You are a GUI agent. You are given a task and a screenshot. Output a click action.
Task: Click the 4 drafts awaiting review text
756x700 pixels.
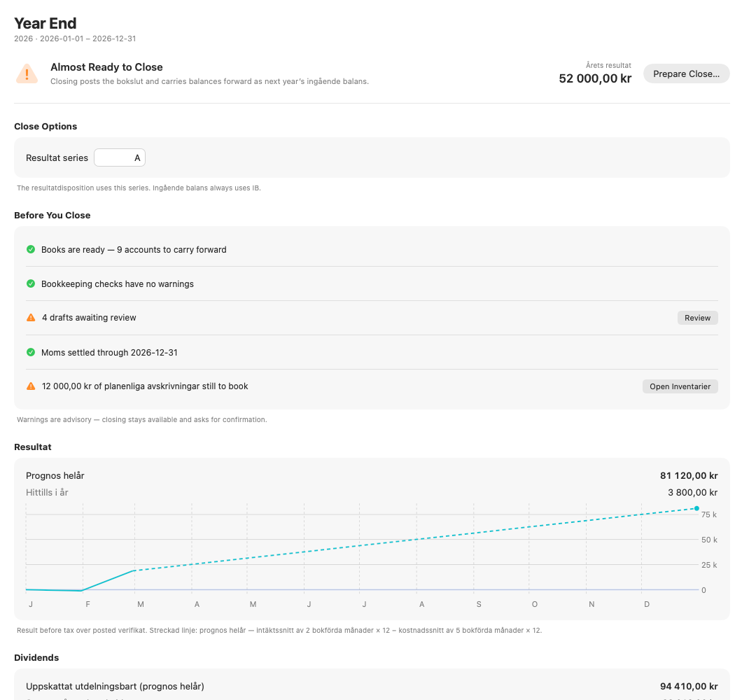(x=89, y=318)
